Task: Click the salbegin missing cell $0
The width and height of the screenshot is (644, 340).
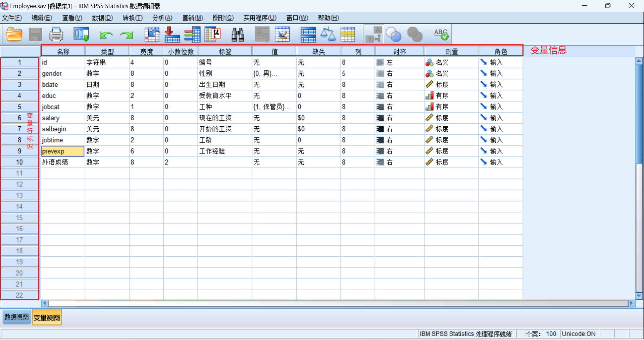Action: click(318, 129)
